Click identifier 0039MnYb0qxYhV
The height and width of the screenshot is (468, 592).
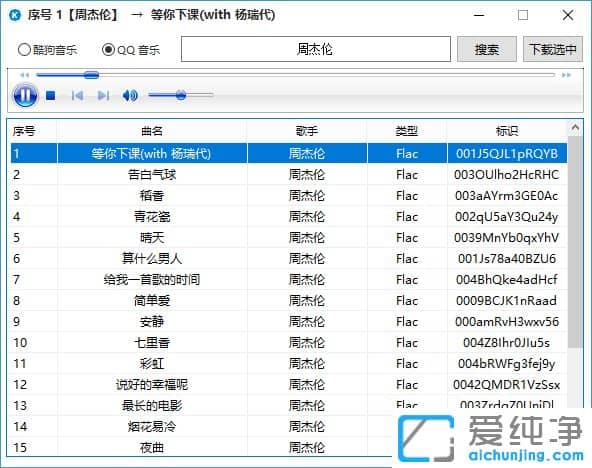507,238
